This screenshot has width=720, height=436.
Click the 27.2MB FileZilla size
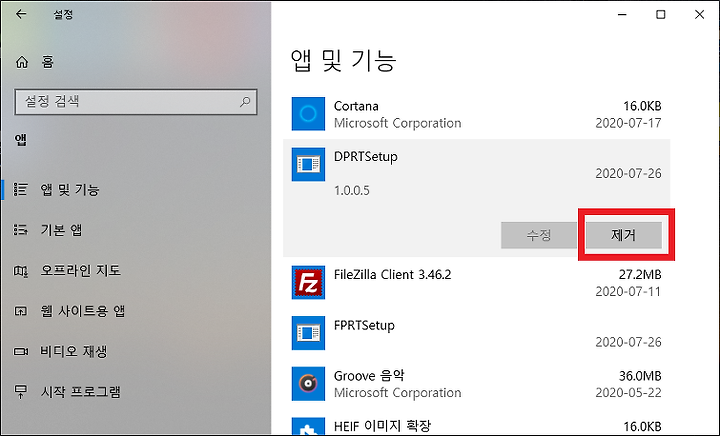tap(640, 274)
